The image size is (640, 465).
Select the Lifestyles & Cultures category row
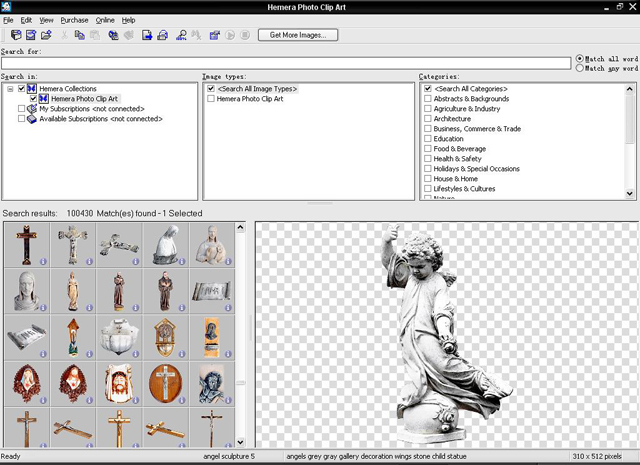464,189
